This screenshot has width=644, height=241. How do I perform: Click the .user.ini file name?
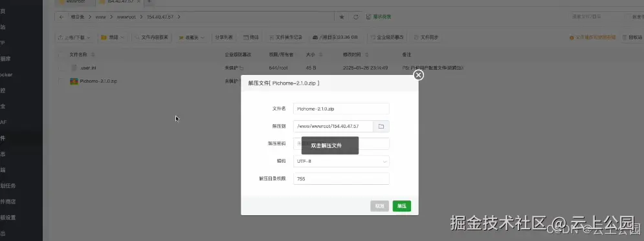pos(88,68)
